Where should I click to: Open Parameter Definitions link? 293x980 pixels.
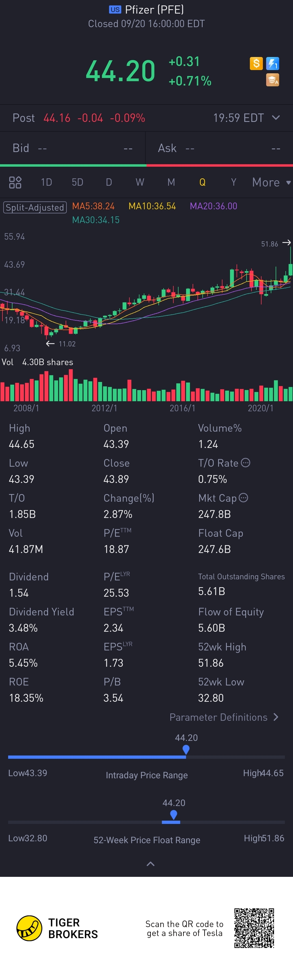point(224,717)
